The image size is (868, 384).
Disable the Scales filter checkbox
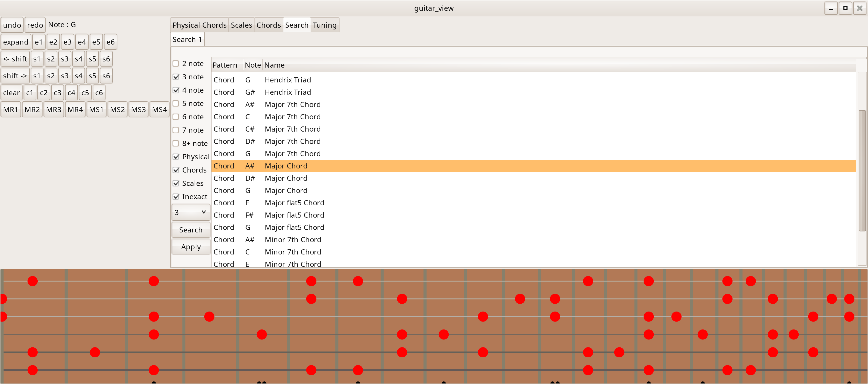[176, 183]
